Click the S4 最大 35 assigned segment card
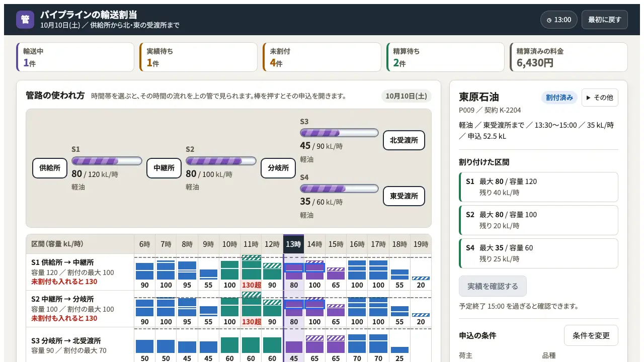 pos(538,253)
